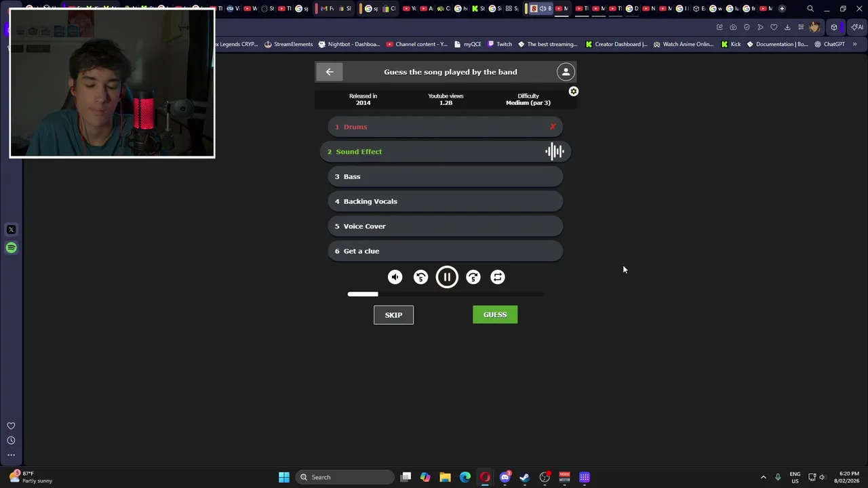Select the Sound Effect track row
Viewport: 868px width, 488px height.
click(446, 152)
